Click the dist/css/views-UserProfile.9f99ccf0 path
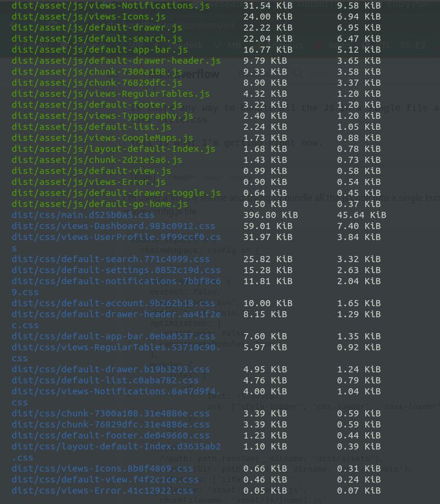Screen dimensions: 440x504 (x=116, y=237)
